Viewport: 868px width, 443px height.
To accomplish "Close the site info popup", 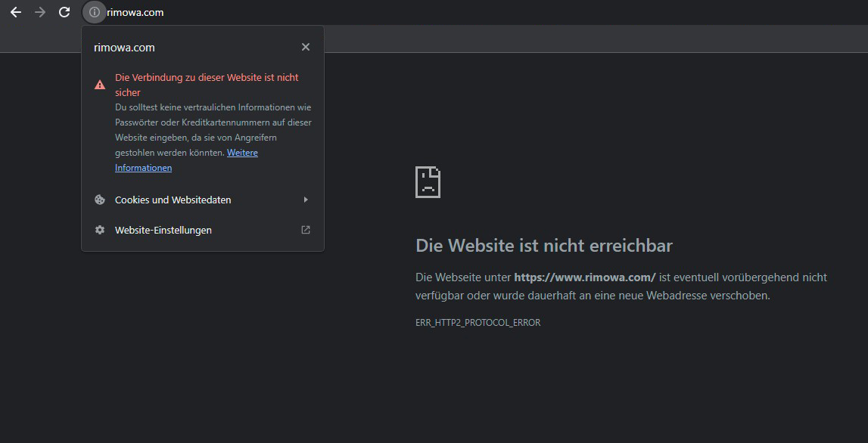I will (306, 47).
